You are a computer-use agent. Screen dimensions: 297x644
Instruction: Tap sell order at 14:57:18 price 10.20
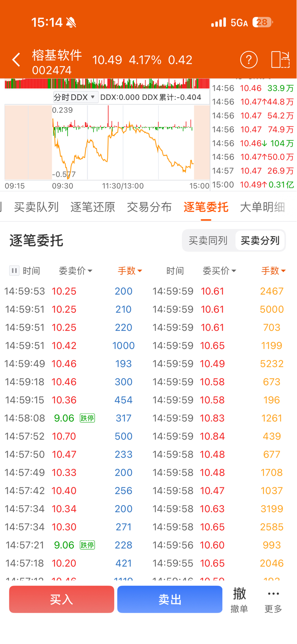coord(74,563)
